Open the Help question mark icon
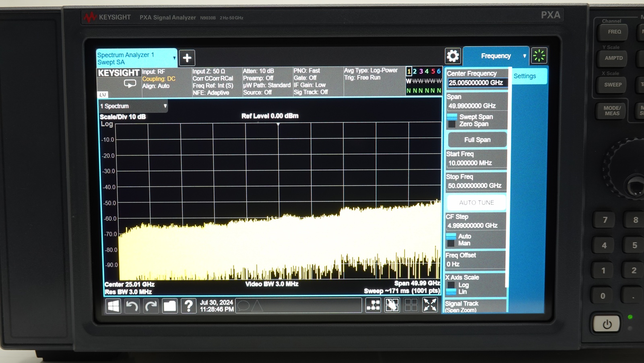Viewport: 644px width, 363px height. pos(188,306)
